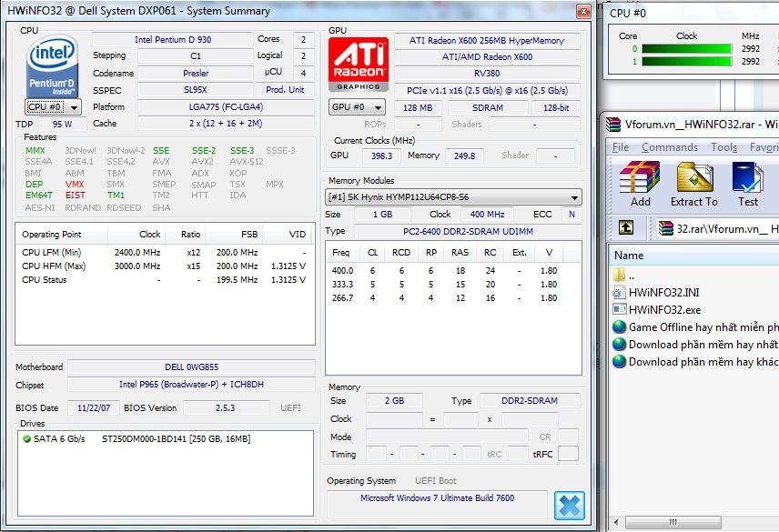Click Core 0 clock bar in CPU #0 window

(x=686, y=48)
